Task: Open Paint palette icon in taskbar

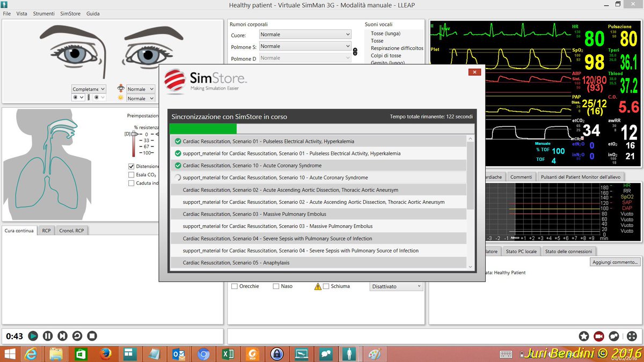Action: point(374,354)
